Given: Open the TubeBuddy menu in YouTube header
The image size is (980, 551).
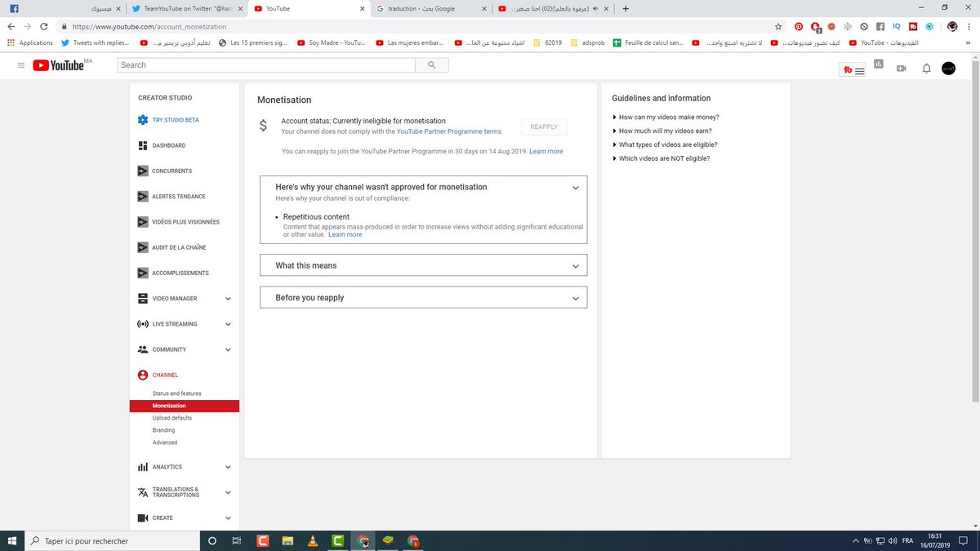Looking at the screenshot, I should pyautogui.click(x=853, y=70).
